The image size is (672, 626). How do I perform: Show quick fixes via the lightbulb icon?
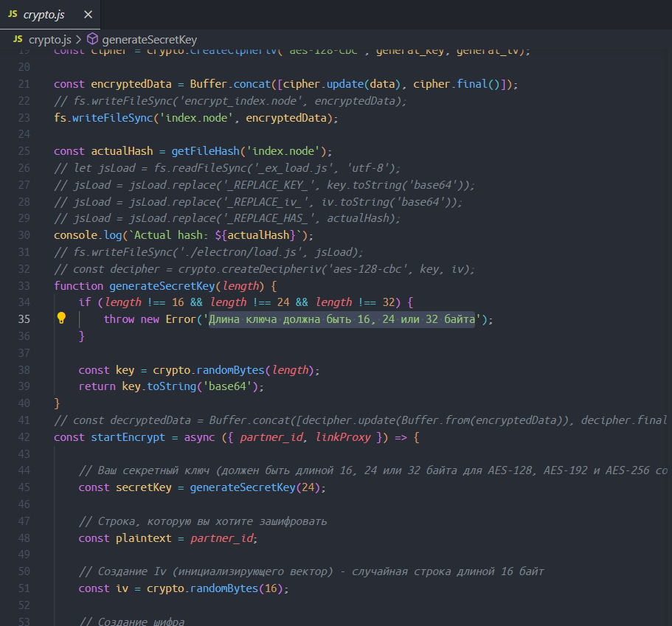pos(61,318)
